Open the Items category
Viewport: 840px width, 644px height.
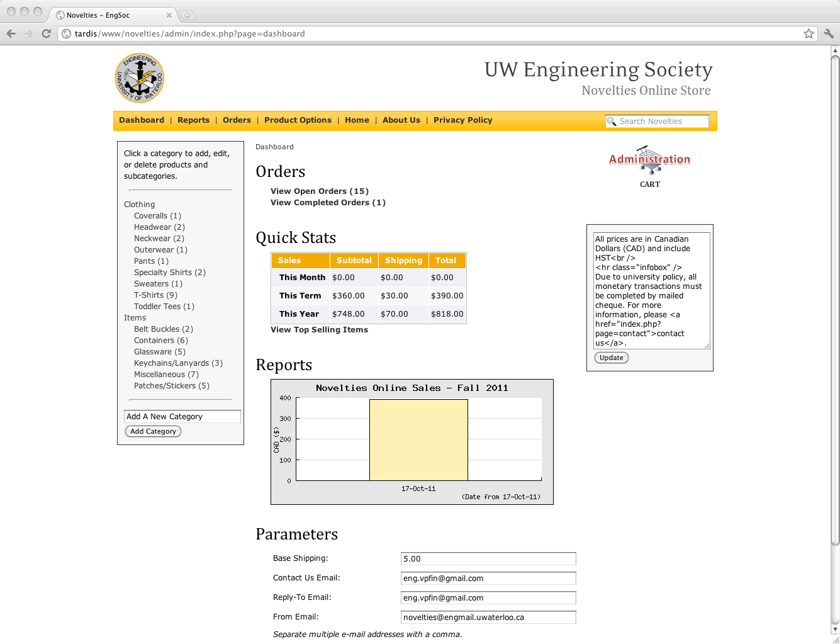point(135,318)
